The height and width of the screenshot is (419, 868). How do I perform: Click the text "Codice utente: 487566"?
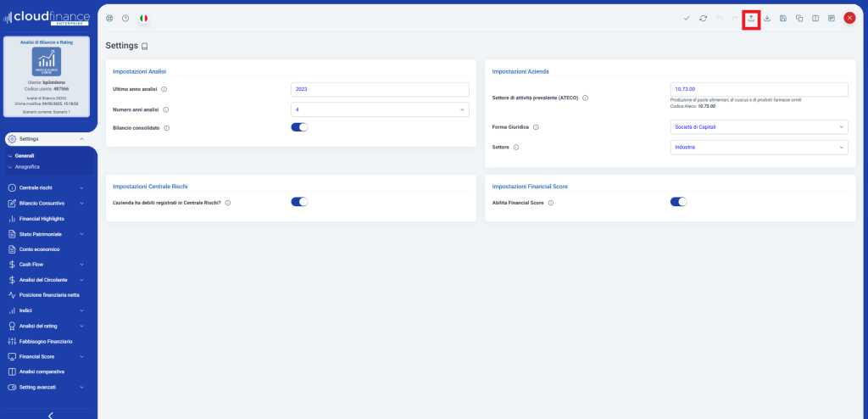47,89
